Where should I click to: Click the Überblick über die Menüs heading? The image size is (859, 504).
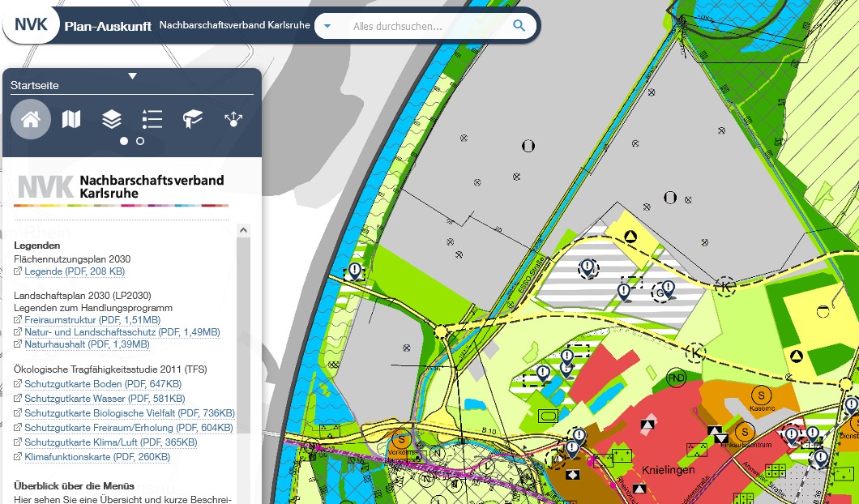(74, 486)
